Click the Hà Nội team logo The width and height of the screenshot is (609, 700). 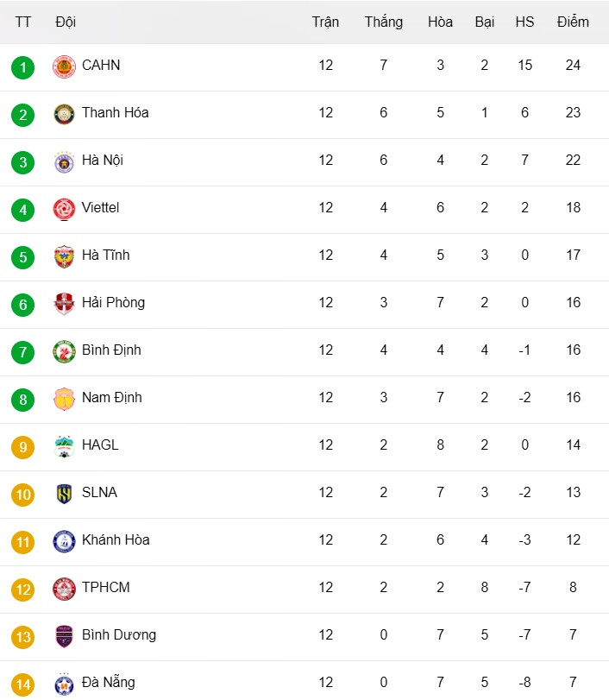64,161
